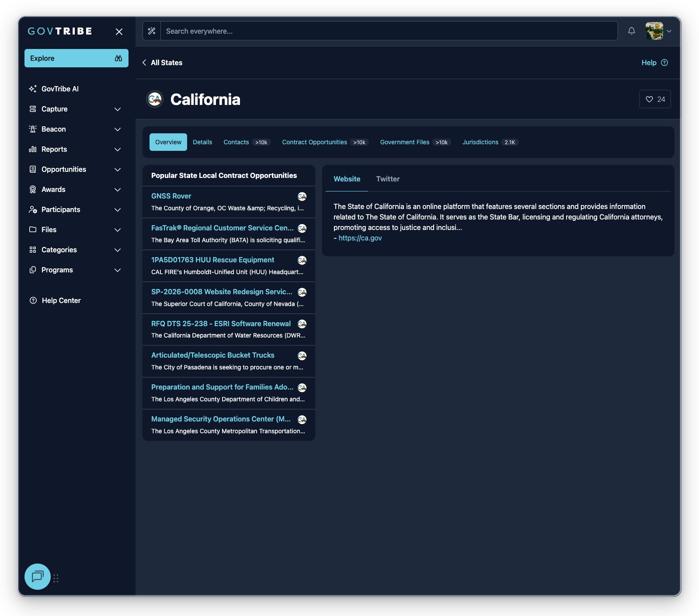Open the https://ca.gov link
Viewport: 699px width, 616px height.
(x=360, y=238)
